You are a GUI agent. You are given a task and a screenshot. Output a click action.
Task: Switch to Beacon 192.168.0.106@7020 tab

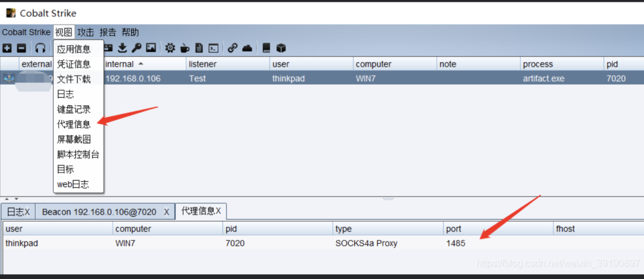99,212
